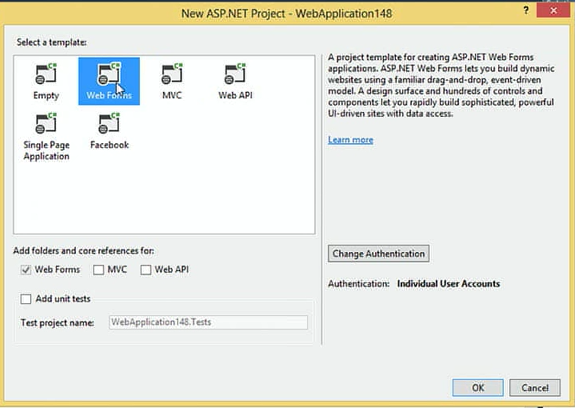Select the Web API template icon

(235, 73)
